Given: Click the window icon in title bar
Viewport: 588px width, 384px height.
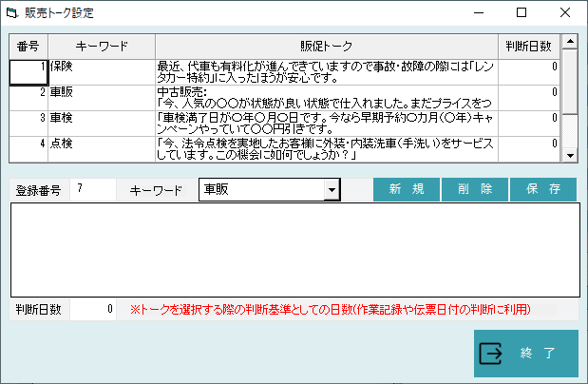Looking at the screenshot, I should (12, 12).
